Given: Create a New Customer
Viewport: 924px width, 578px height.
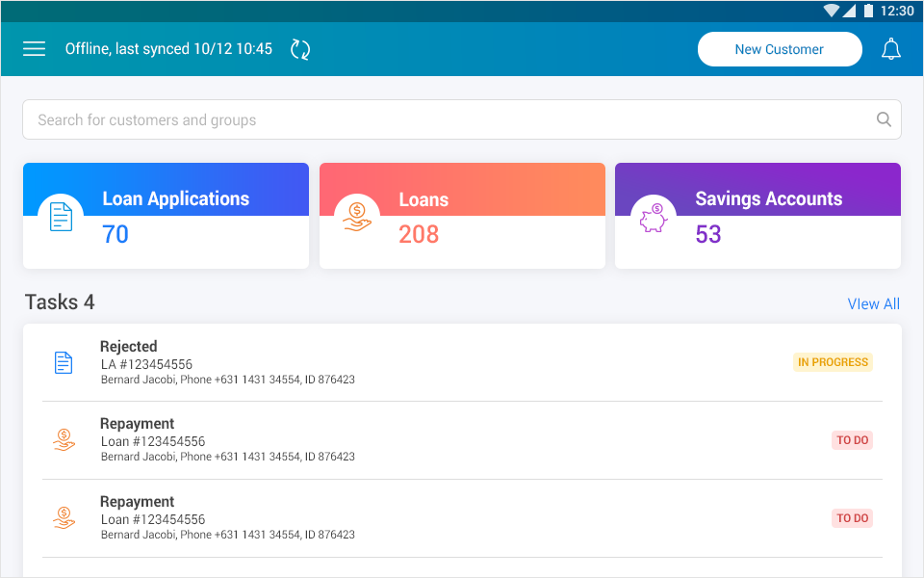Looking at the screenshot, I should tap(779, 49).
